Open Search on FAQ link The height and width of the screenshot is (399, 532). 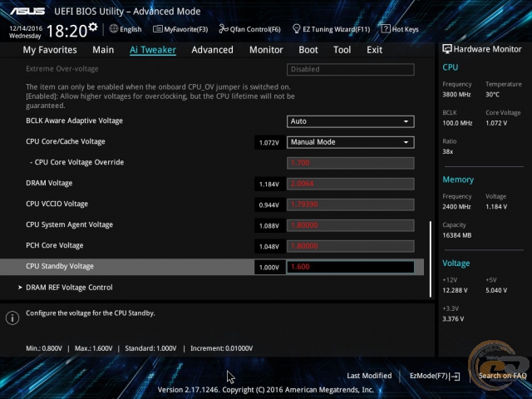pyautogui.click(x=502, y=376)
